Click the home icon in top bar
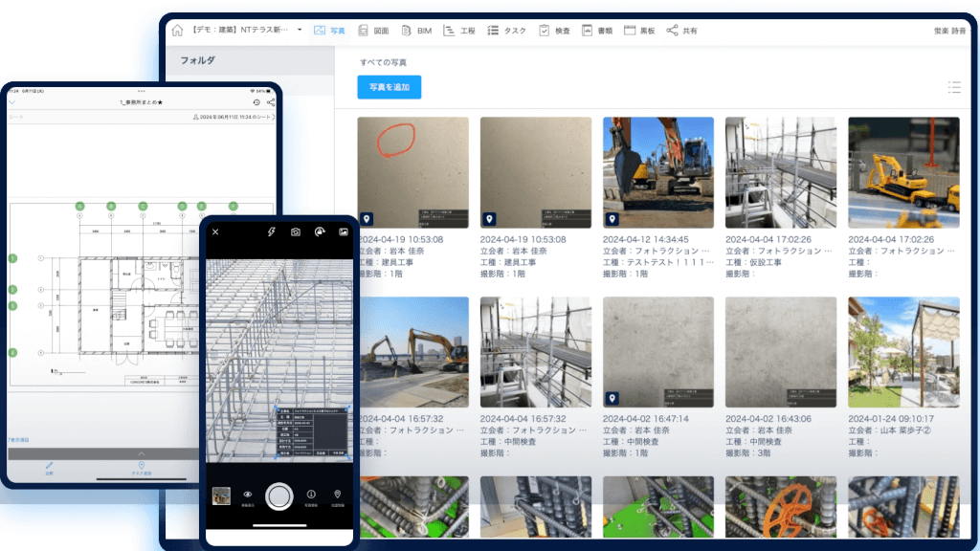The height and width of the screenshot is (551, 980). pos(177,31)
